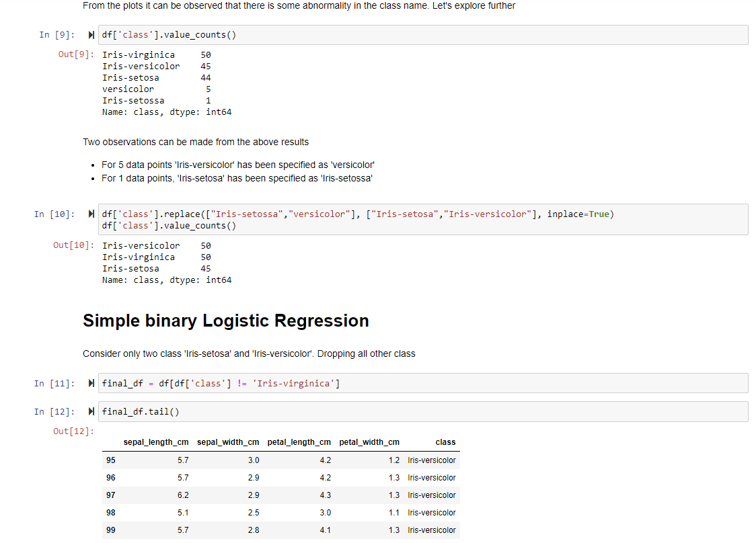Select the Simple binary Logistic Regression heading
This screenshot has height=543, width=756.
[x=225, y=321]
